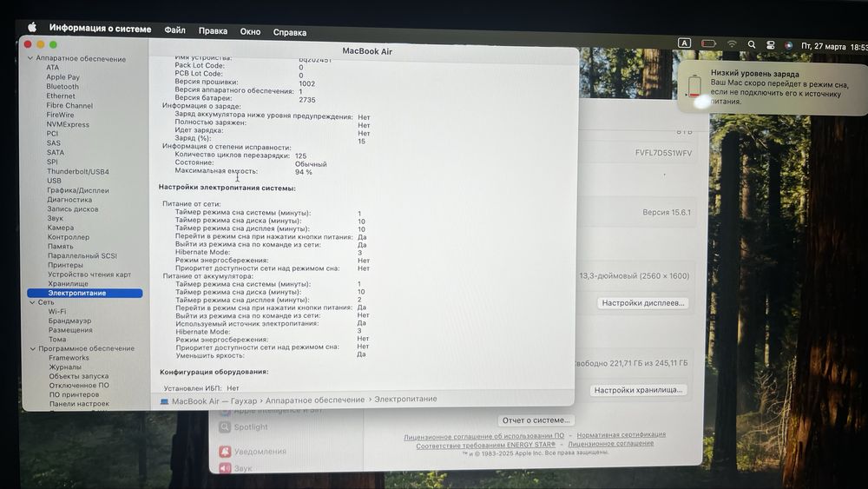The height and width of the screenshot is (489, 868).
Task: Open Siri icon in menu bar
Action: [788, 45]
